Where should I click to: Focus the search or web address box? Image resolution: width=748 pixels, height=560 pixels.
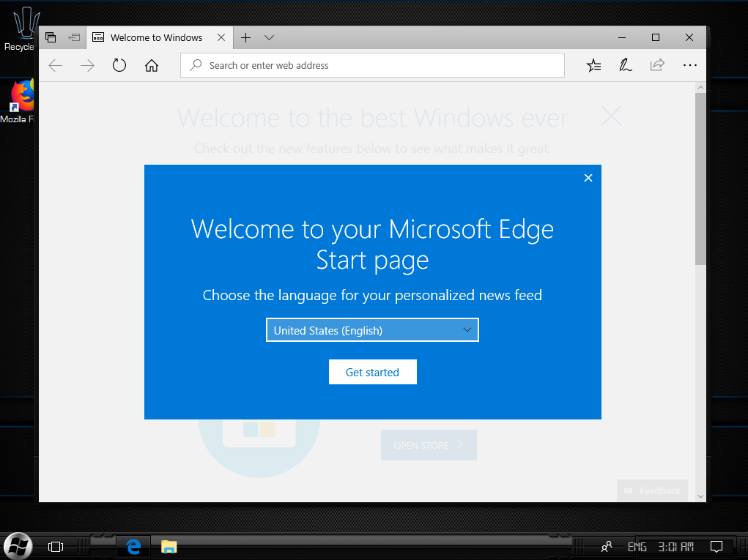(372, 65)
